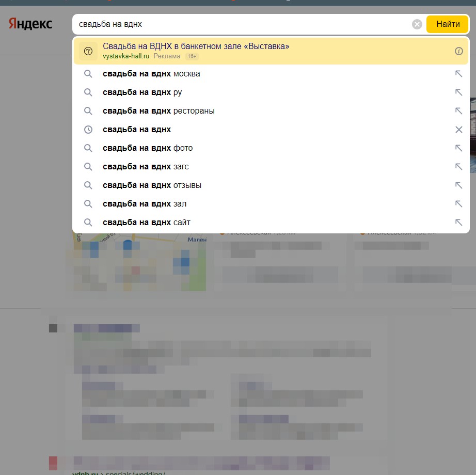Click the vystavka-hall.ru ad domain

pyautogui.click(x=126, y=56)
